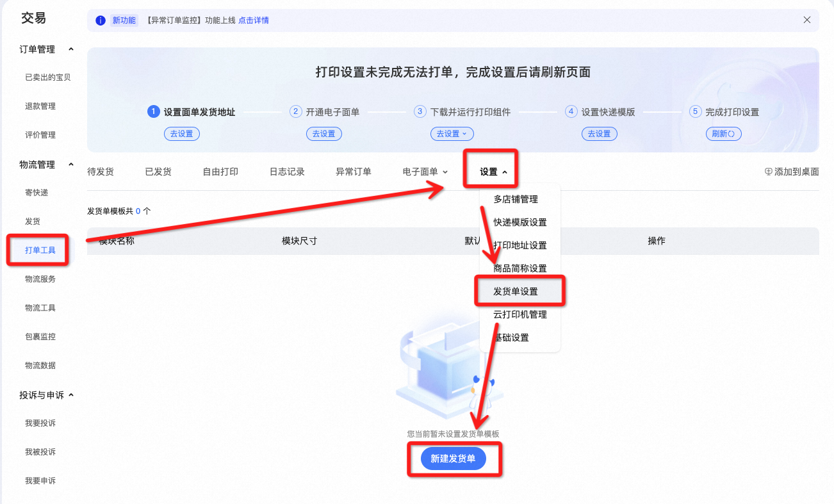
Task: Switch to the 异常订单 tab
Action: 354,172
